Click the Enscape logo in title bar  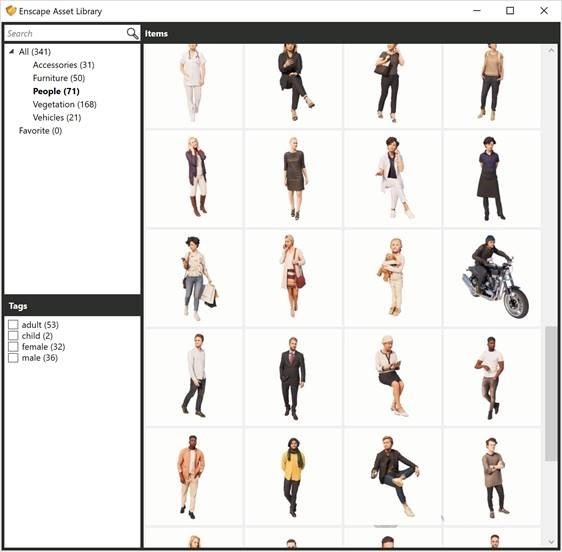[11, 11]
